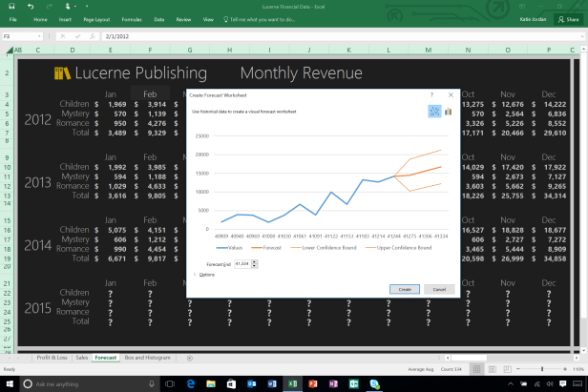Click the zoom out minus button

pyautogui.click(x=518, y=369)
